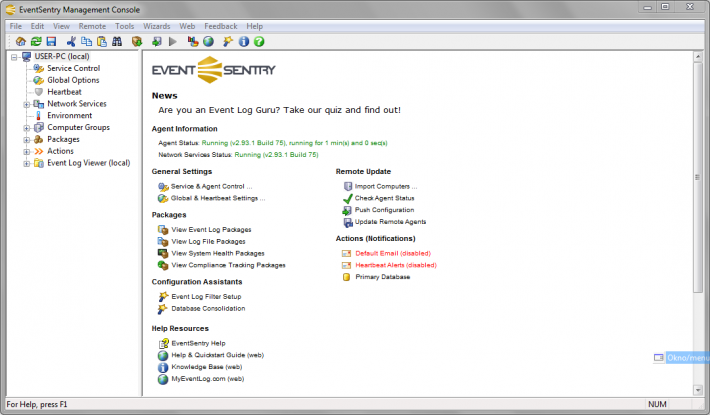Viewport: 710px width, 415px height.
Task: Click the gray play arrow icon
Action: click(173, 42)
